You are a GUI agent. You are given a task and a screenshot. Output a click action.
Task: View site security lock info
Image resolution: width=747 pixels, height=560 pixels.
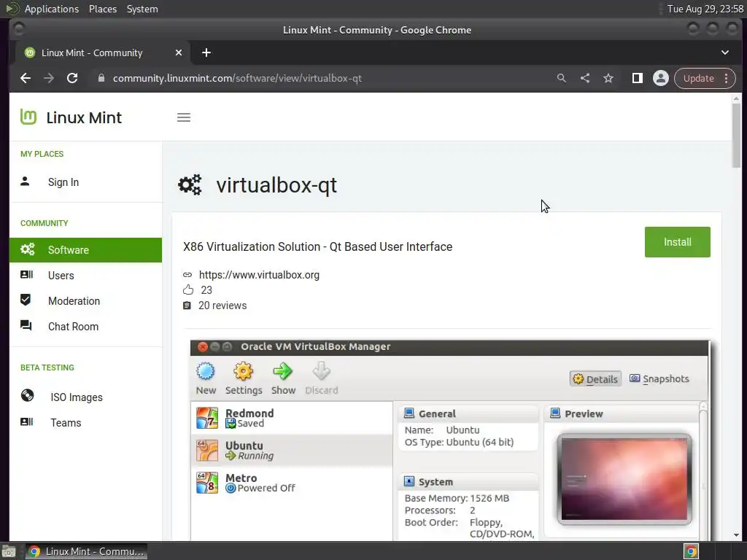(x=101, y=78)
